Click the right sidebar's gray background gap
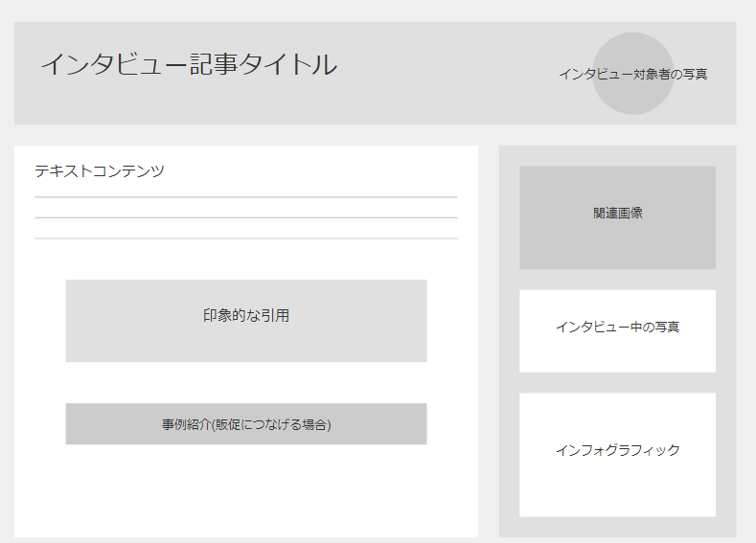756x543 pixels. coord(617,280)
